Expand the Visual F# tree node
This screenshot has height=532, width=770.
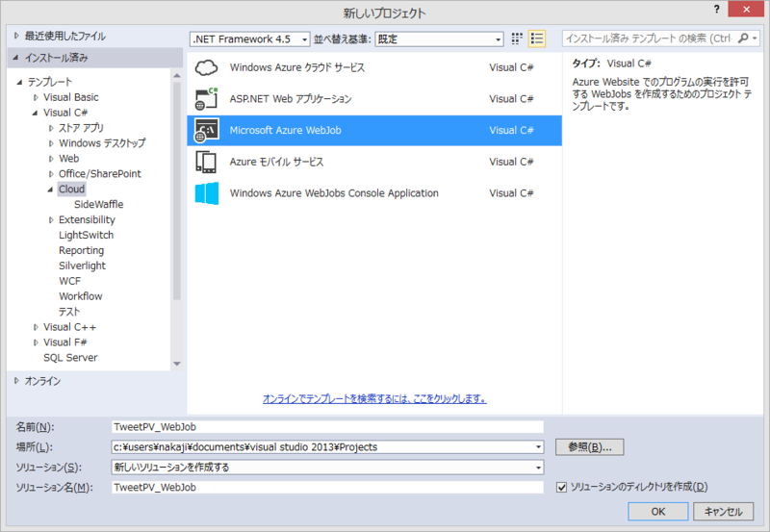pos(36,342)
